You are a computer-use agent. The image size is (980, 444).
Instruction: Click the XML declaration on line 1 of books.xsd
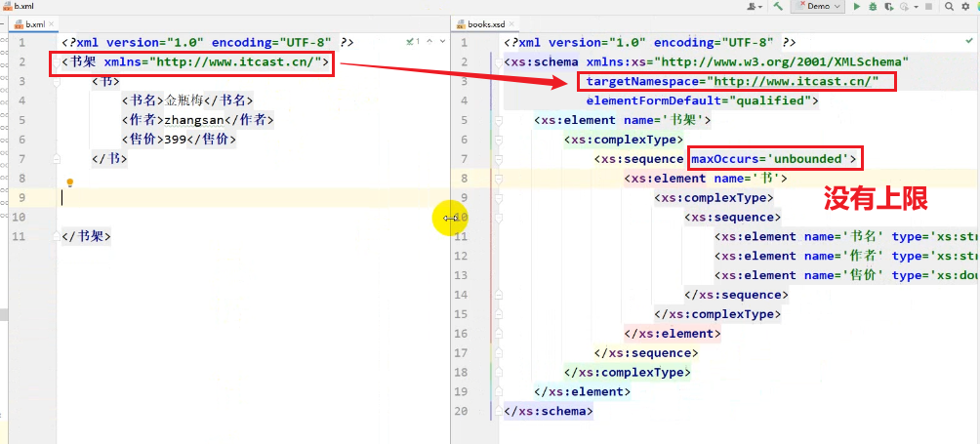[650, 43]
